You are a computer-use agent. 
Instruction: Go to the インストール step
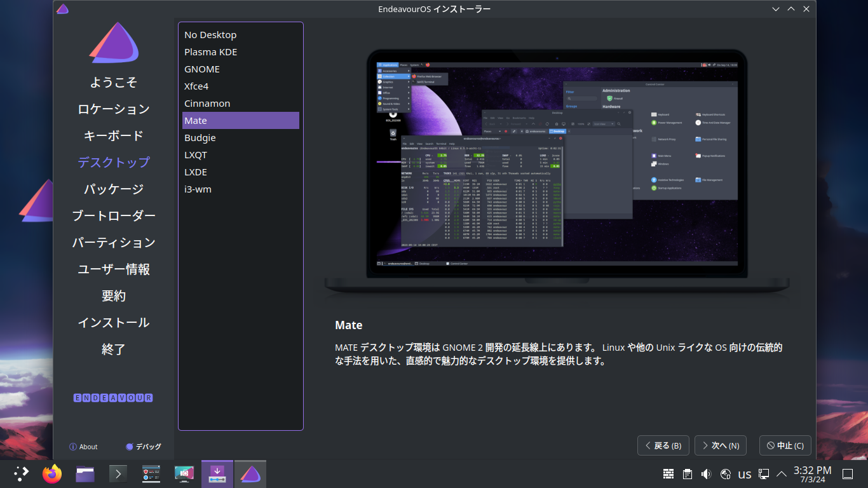pos(114,323)
